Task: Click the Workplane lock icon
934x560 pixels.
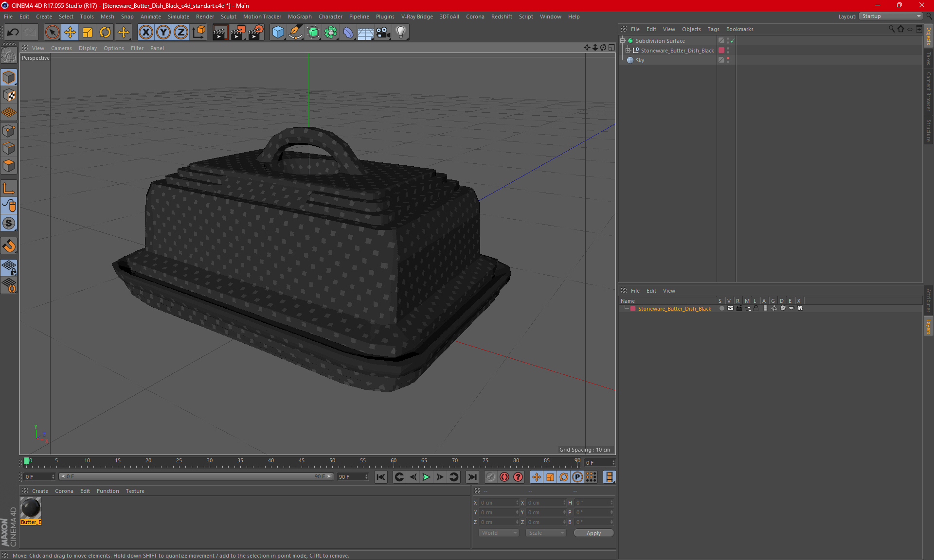Action: pyautogui.click(x=9, y=267)
